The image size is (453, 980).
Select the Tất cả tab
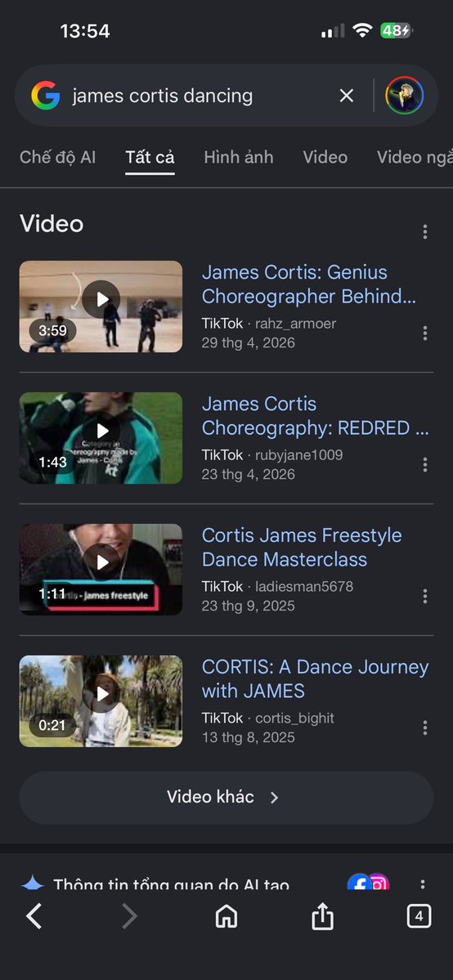click(150, 157)
